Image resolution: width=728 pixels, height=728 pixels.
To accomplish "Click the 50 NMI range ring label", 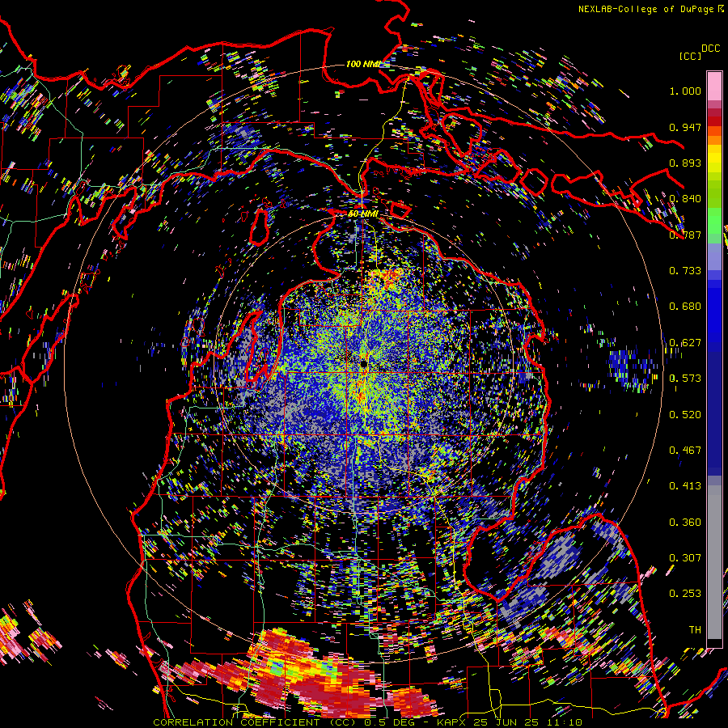I will coord(363,214).
